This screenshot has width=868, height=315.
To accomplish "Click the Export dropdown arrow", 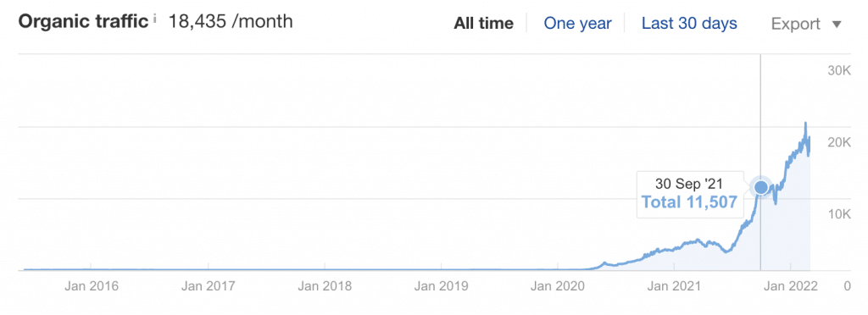I will click(x=837, y=25).
